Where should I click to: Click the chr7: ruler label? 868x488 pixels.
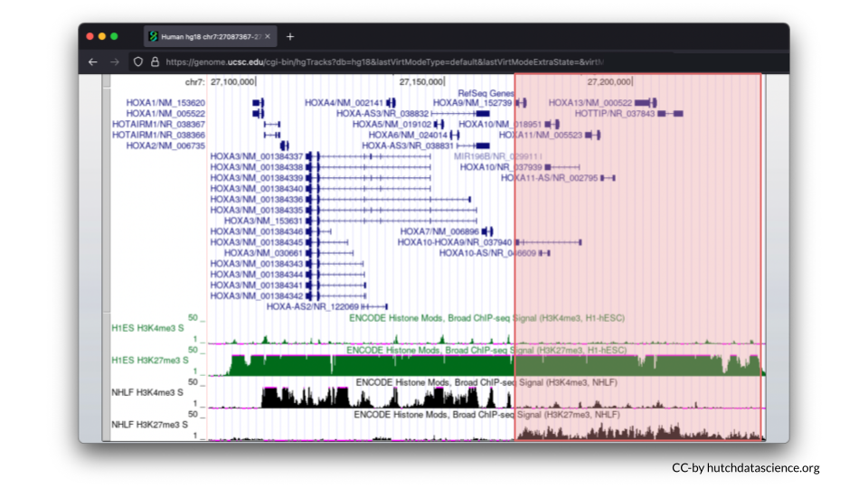(x=195, y=82)
